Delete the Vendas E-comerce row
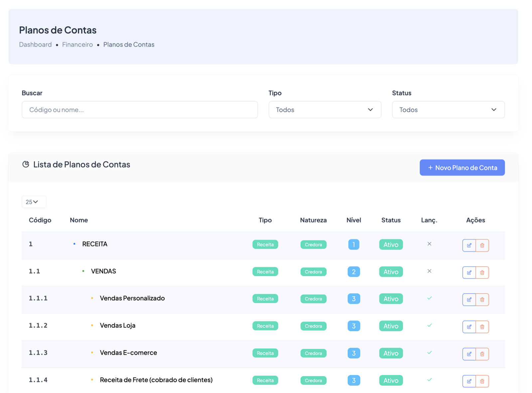This screenshot has width=532, height=393. click(482, 354)
